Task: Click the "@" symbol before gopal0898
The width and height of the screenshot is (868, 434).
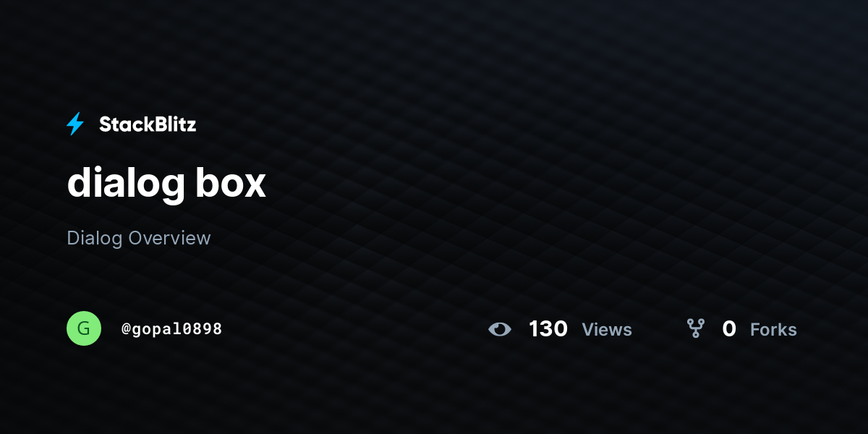Action: [126, 329]
